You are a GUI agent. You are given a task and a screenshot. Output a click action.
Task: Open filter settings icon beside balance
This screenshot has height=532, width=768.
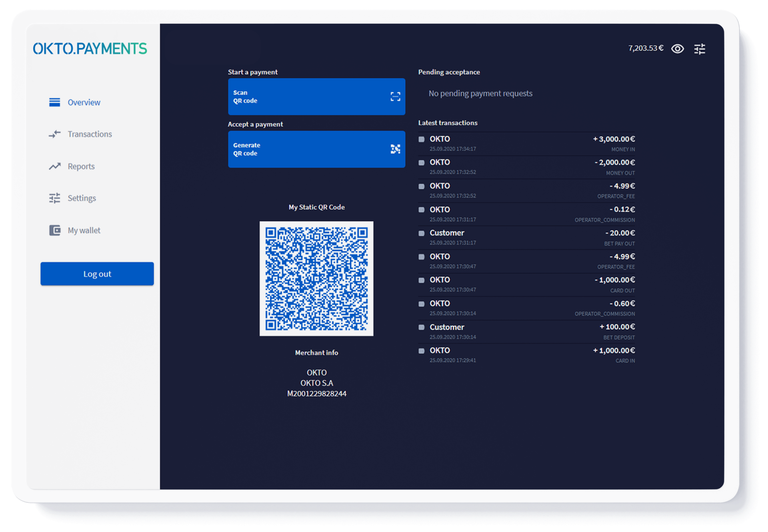700,49
